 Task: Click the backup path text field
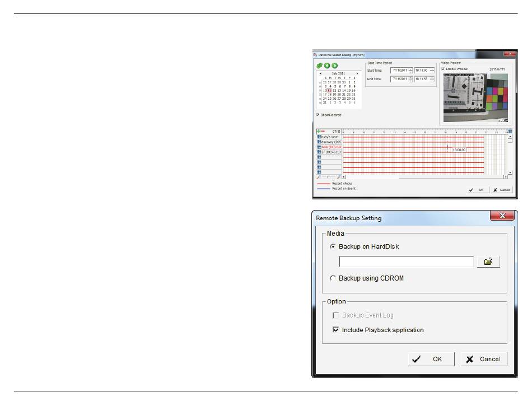[406, 262]
